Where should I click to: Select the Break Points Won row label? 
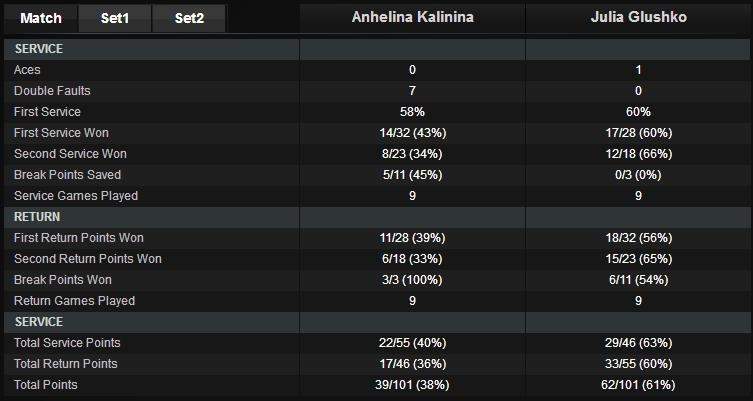pyautogui.click(x=63, y=280)
